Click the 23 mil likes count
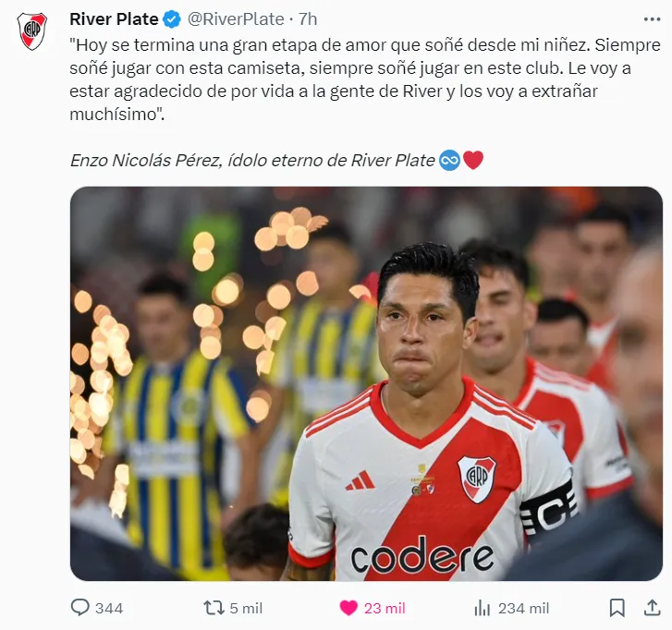The width and height of the screenshot is (672, 630). coord(385,608)
